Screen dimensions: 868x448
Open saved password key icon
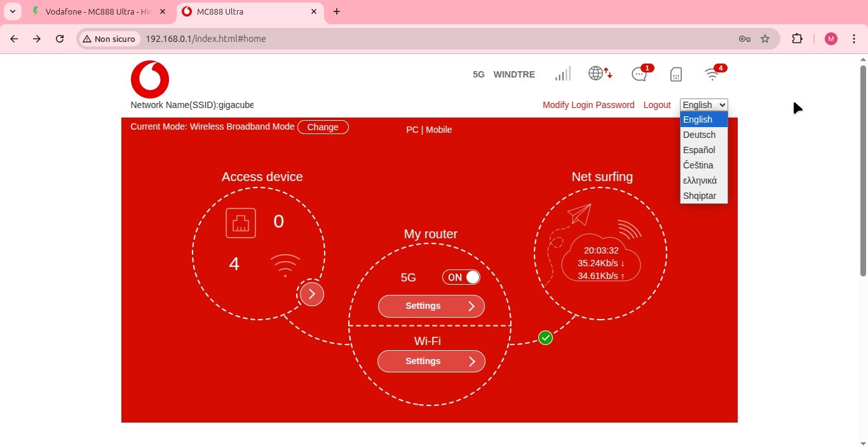click(x=745, y=39)
